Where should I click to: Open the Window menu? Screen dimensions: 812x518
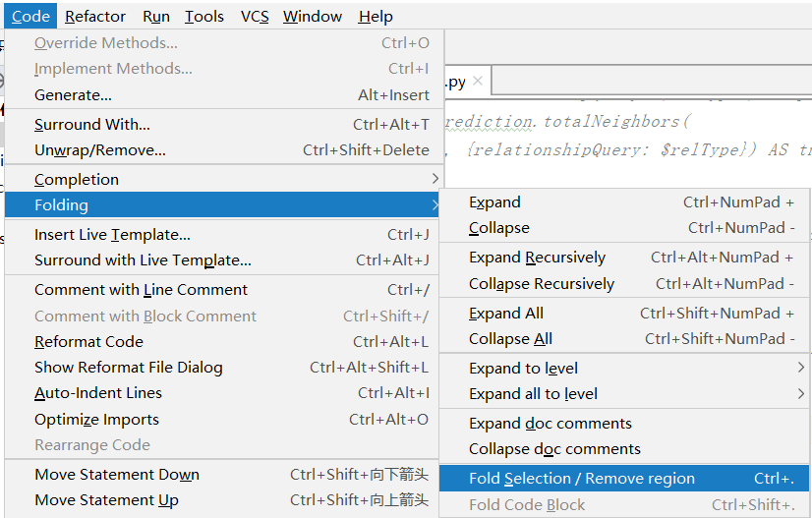click(313, 17)
